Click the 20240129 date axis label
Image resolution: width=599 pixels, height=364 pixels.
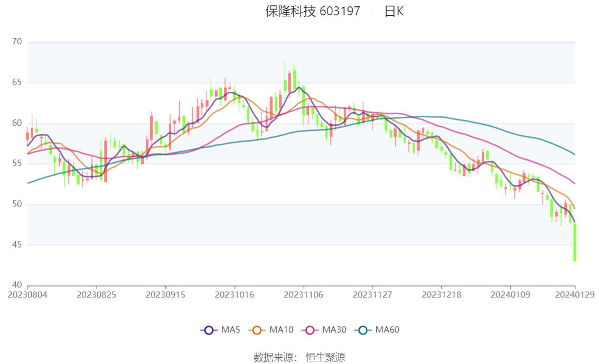coord(575,295)
